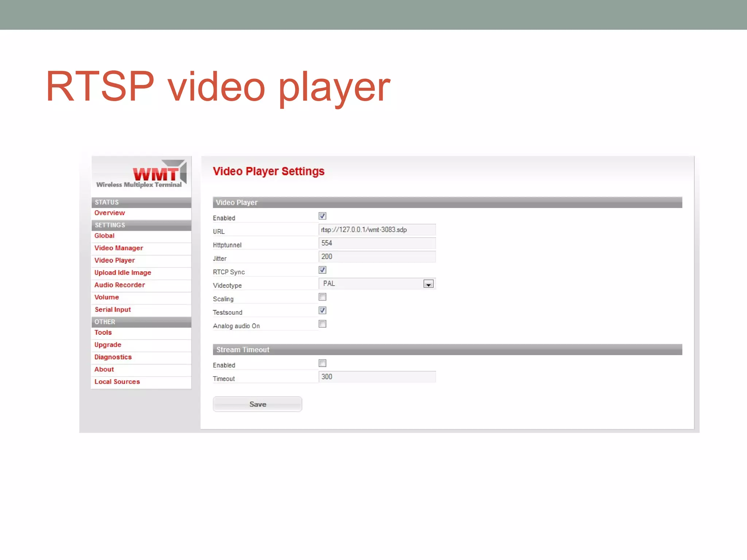Click the Videotype label

pyautogui.click(x=227, y=285)
